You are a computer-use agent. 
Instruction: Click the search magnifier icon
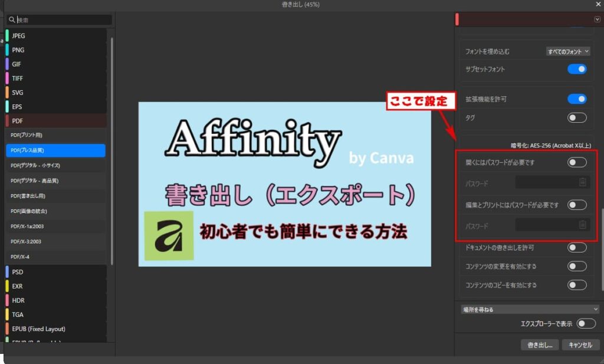coord(12,20)
